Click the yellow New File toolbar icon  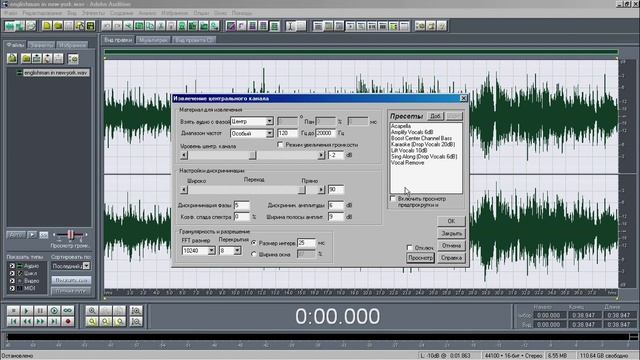tap(47, 26)
